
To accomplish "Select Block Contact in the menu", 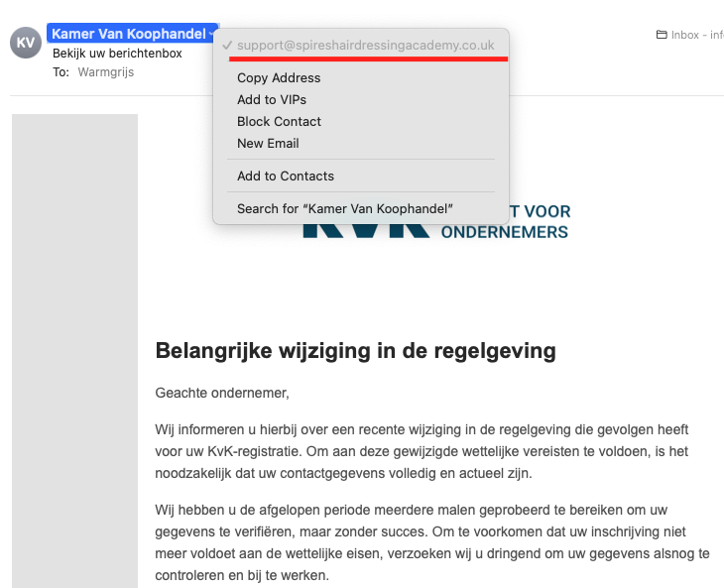I will click(279, 121).
